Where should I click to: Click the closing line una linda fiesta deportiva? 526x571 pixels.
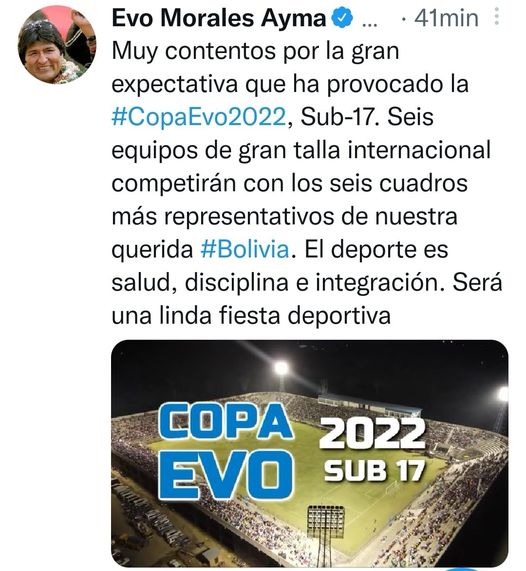coord(251,315)
